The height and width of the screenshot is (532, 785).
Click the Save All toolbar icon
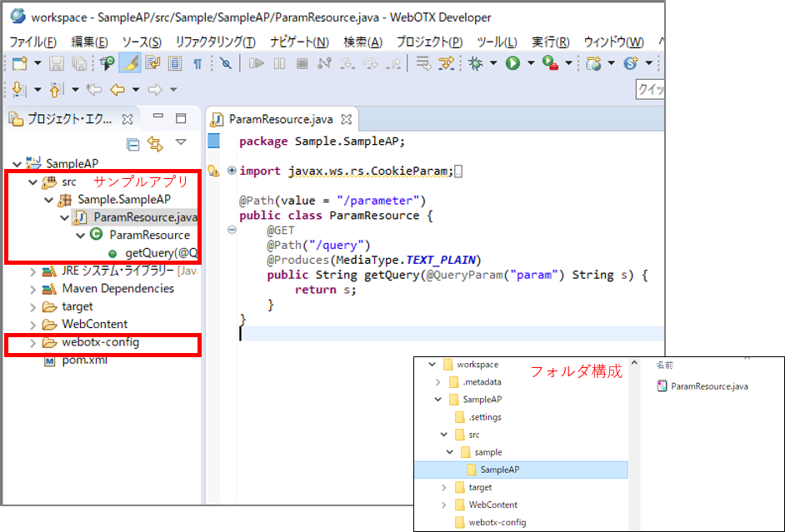pos(79,63)
